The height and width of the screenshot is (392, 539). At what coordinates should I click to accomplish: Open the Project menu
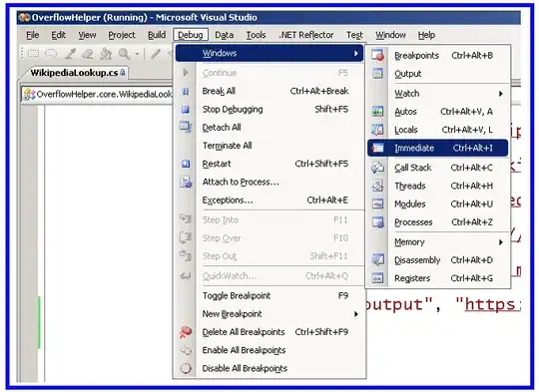[x=122, y=35]
